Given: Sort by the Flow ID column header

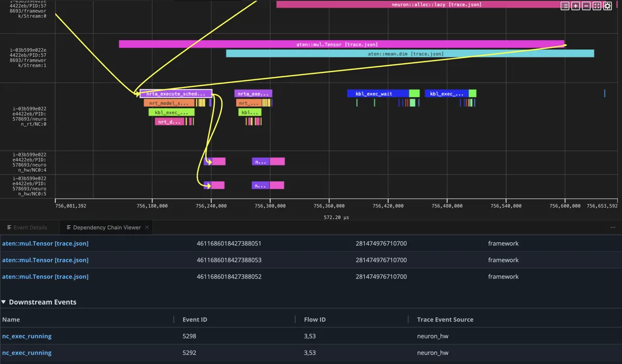Looking at the screenshot, I should coord(315,319).
